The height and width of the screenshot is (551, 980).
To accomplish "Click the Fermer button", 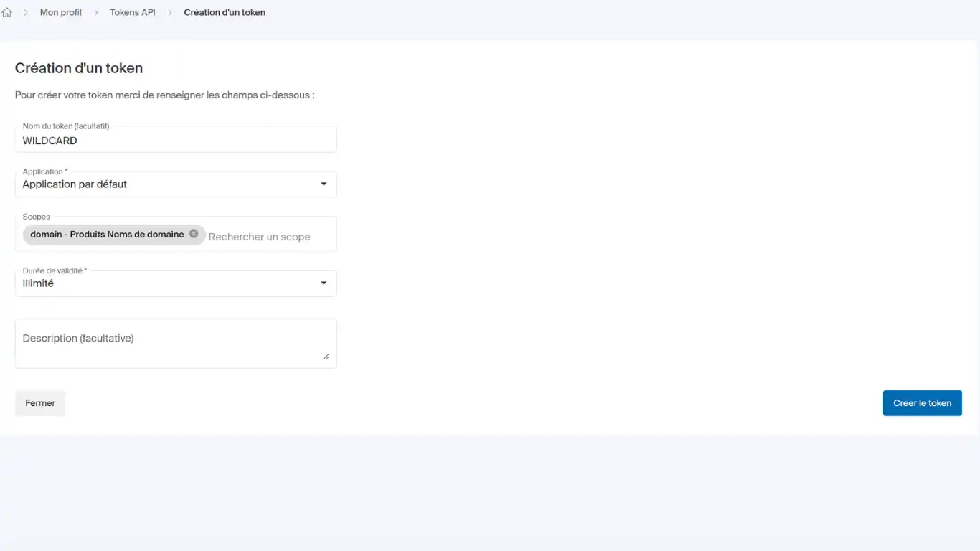I will 40,403.
